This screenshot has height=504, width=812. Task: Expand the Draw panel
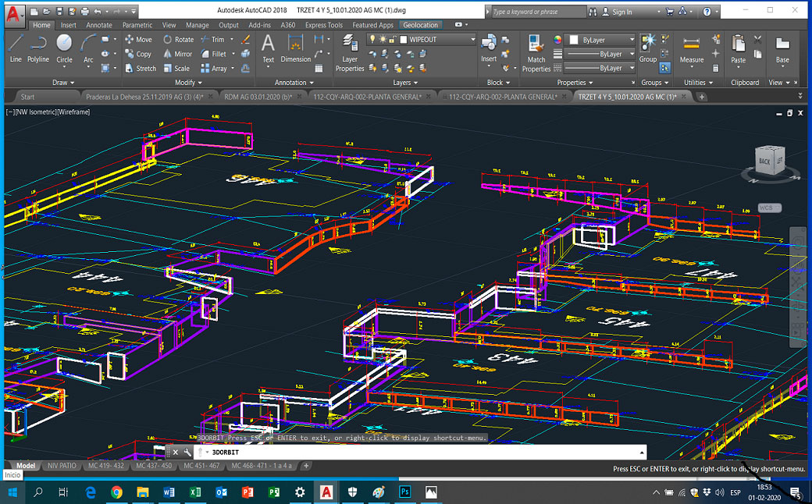click(x=63, y=82)
